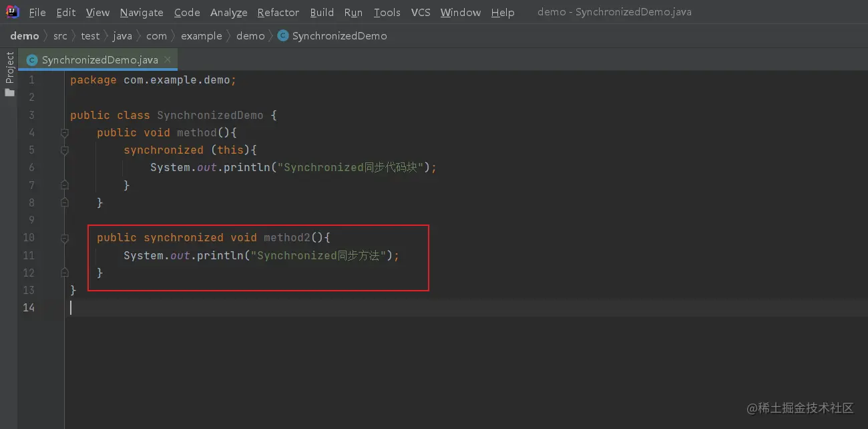Open the Window menu

461,13
